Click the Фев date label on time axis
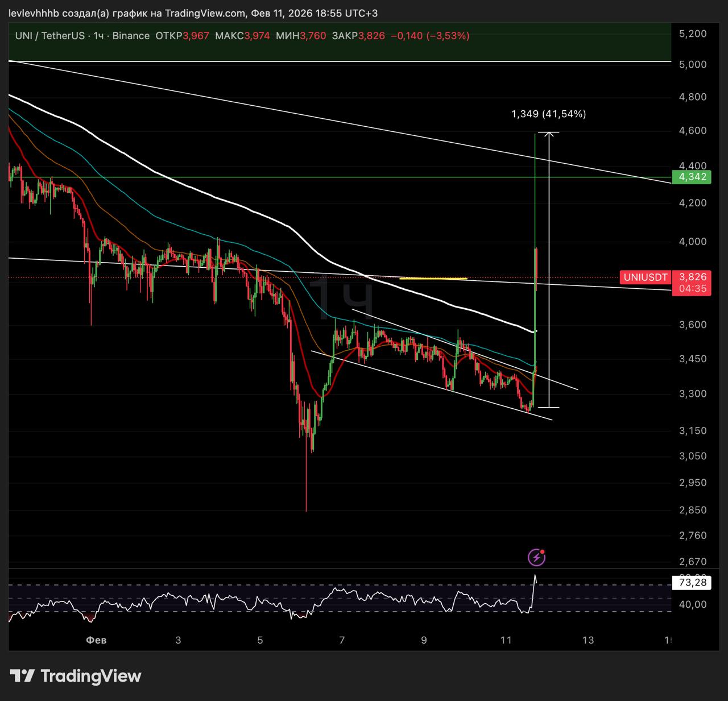The width and height of the screenshot is (728, 701). [96, 640]
